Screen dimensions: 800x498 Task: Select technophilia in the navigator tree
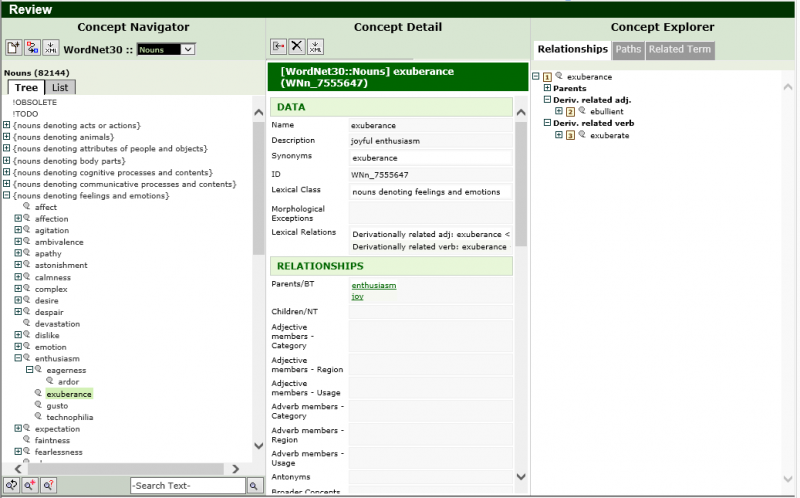pos(70,417)
